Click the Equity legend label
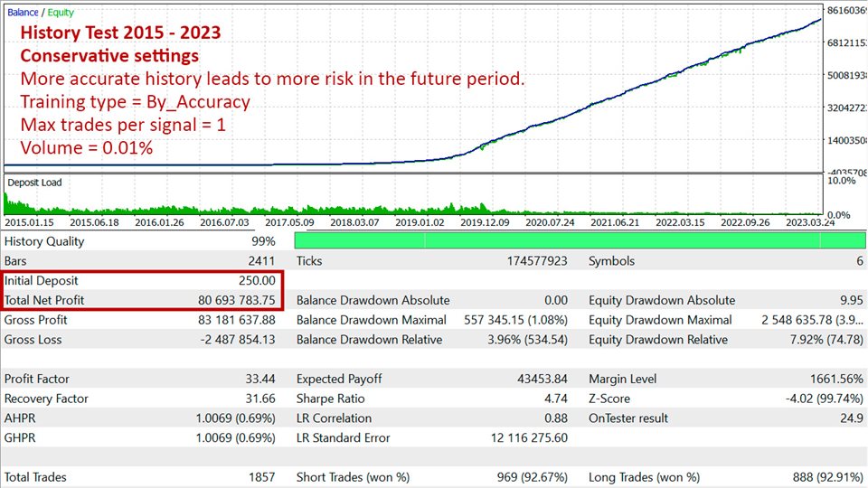 61,12
